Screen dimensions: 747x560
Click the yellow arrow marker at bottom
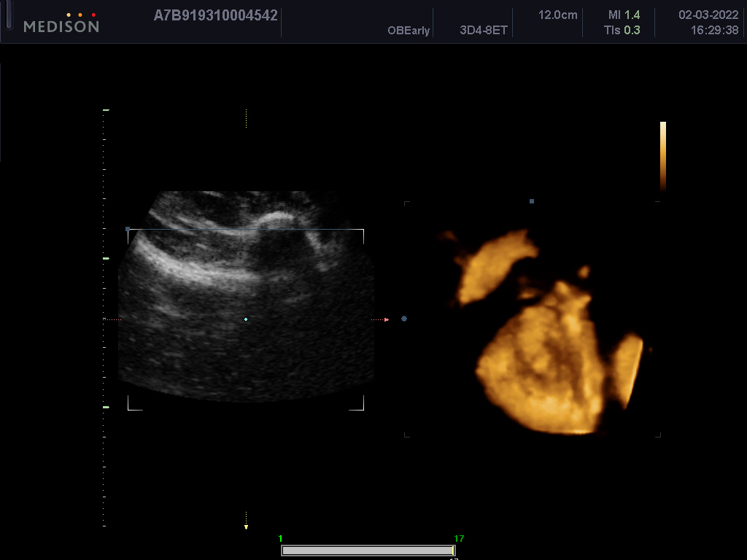(246, 526)
